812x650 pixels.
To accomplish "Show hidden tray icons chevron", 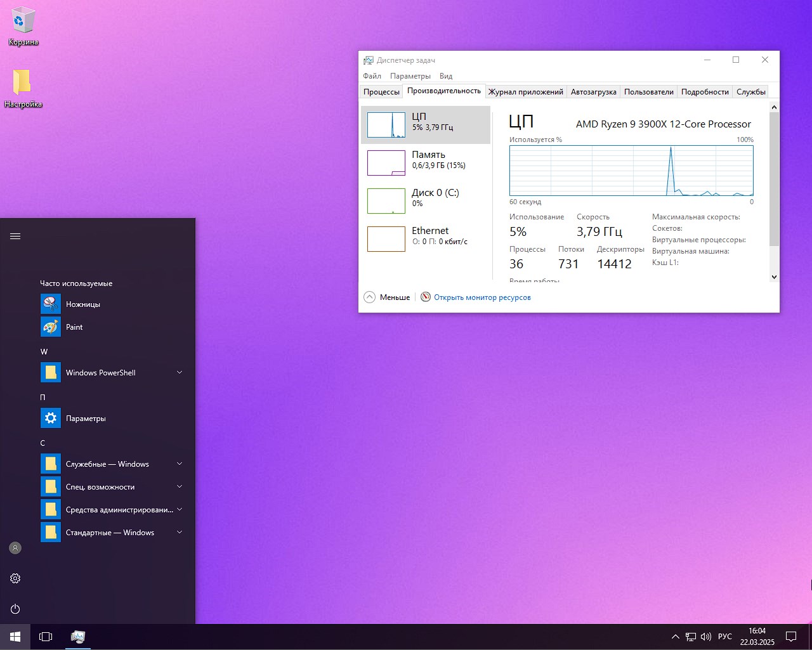I will pyautogui.click(x=675, y=637).
